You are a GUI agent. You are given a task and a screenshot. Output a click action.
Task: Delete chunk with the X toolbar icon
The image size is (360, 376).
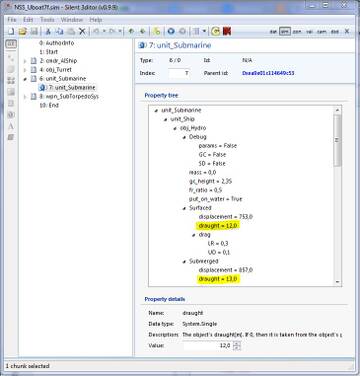click(x=82, y=31)
